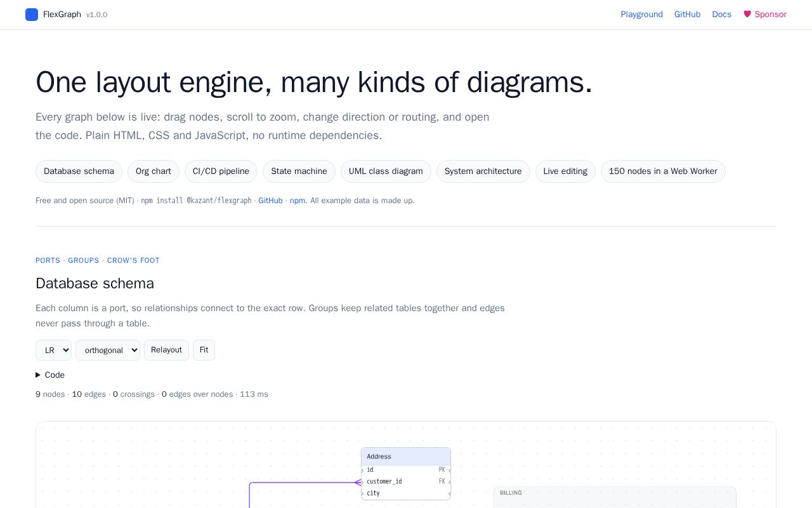812x508 pixels.
Task: Select the Live editing chip
Action: [x=565, y=171]
